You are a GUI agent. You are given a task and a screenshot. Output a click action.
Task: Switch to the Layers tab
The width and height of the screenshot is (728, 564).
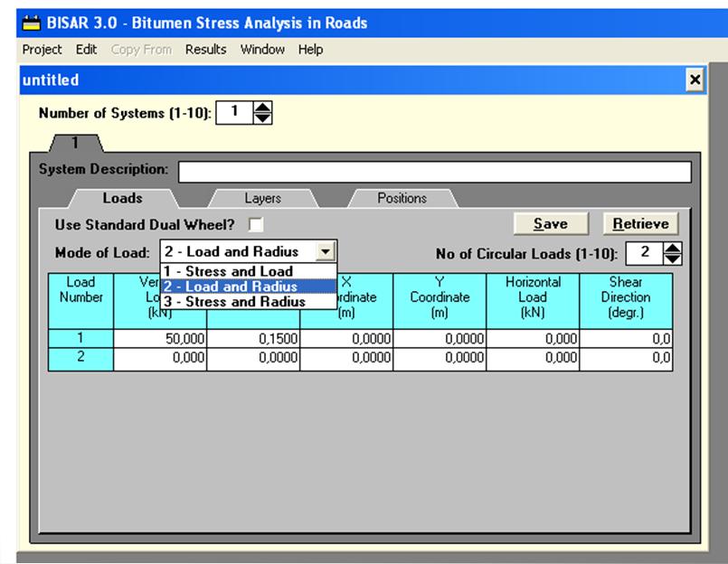tap(263, 198)
